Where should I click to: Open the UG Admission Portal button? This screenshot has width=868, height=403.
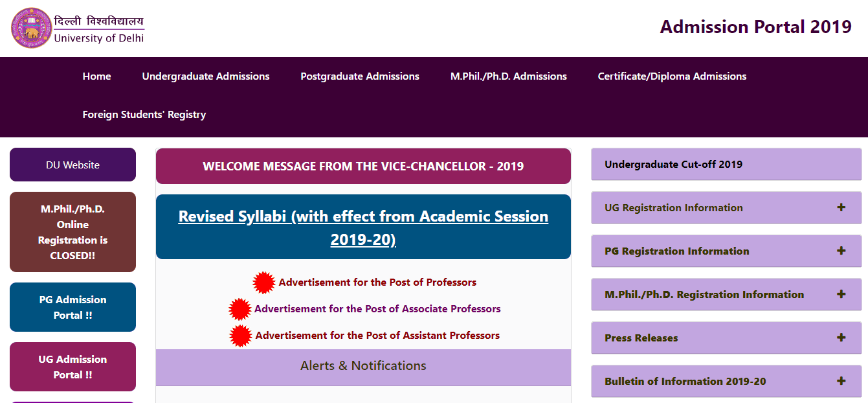72,367
